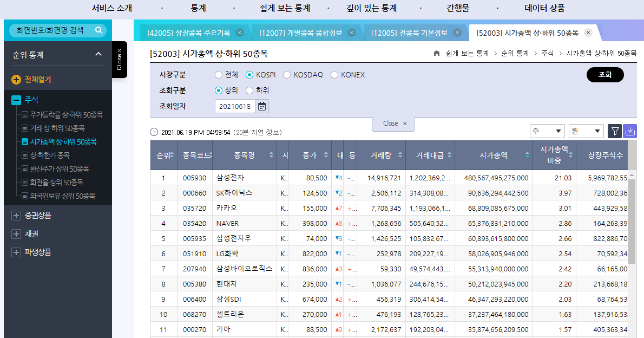Viewport: 644px width, 338px height.
Task: Expand the 채권 tree node
Action: tap(16, 234)
